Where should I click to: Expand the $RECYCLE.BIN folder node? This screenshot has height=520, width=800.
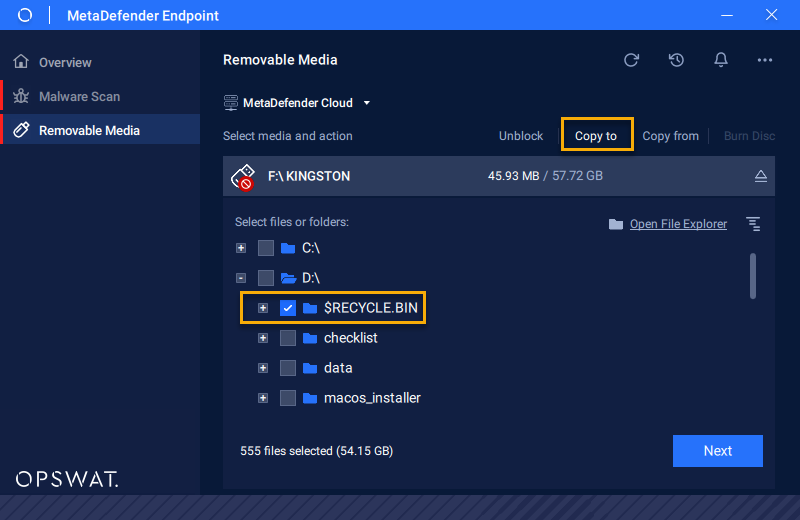(263, 308)
